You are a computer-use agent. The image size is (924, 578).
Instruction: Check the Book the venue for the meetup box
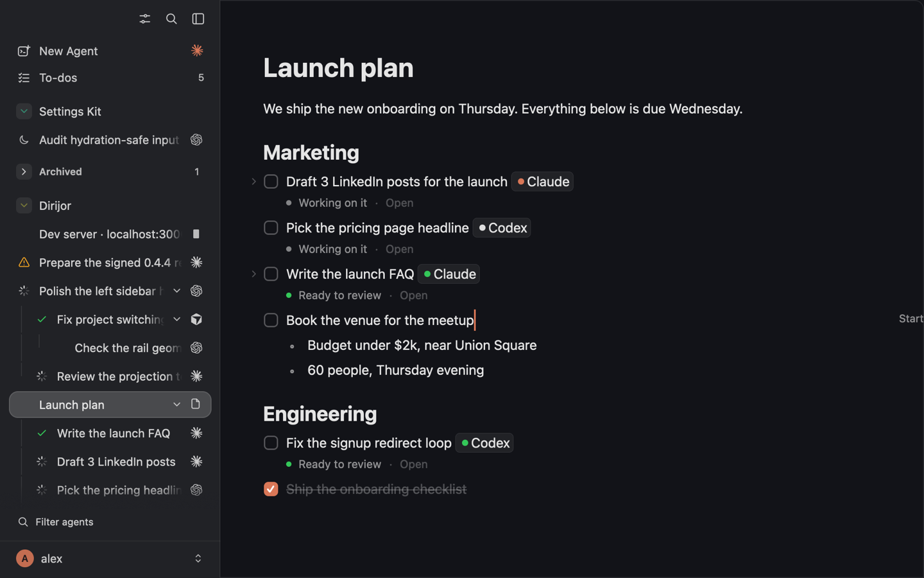(271, 320)
